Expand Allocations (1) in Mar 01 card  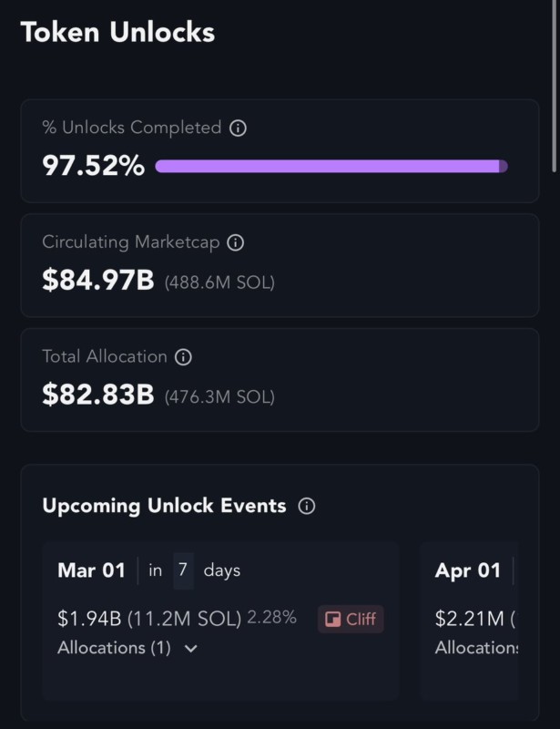tap(190, 649)
